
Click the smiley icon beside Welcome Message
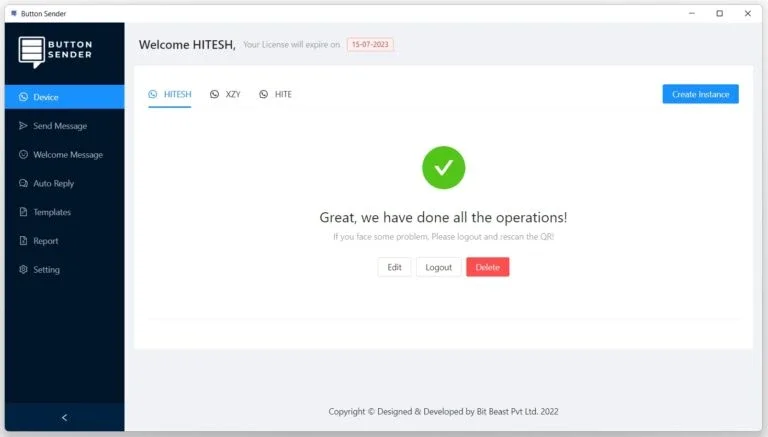pos(23,154)
